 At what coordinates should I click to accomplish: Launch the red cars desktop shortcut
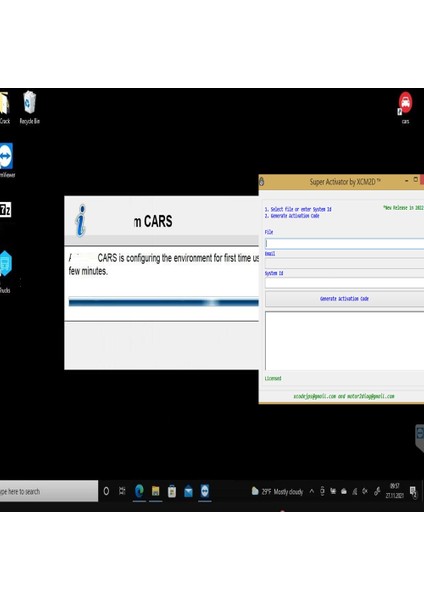click(405, 107)
